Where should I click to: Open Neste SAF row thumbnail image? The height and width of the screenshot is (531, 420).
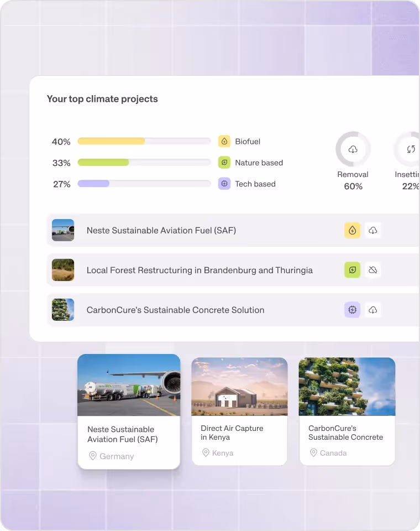tap(63, 230)
